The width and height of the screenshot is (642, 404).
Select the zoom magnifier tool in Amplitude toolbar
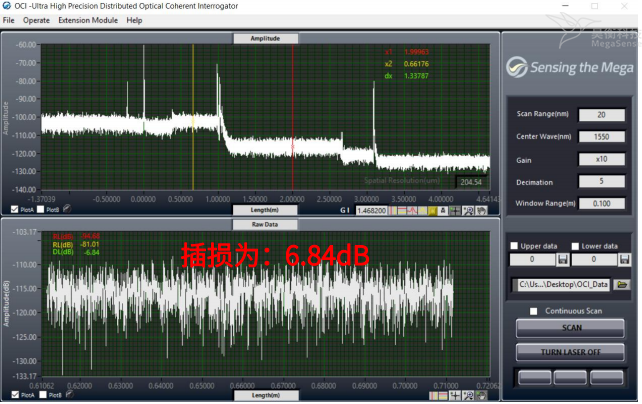468,211
